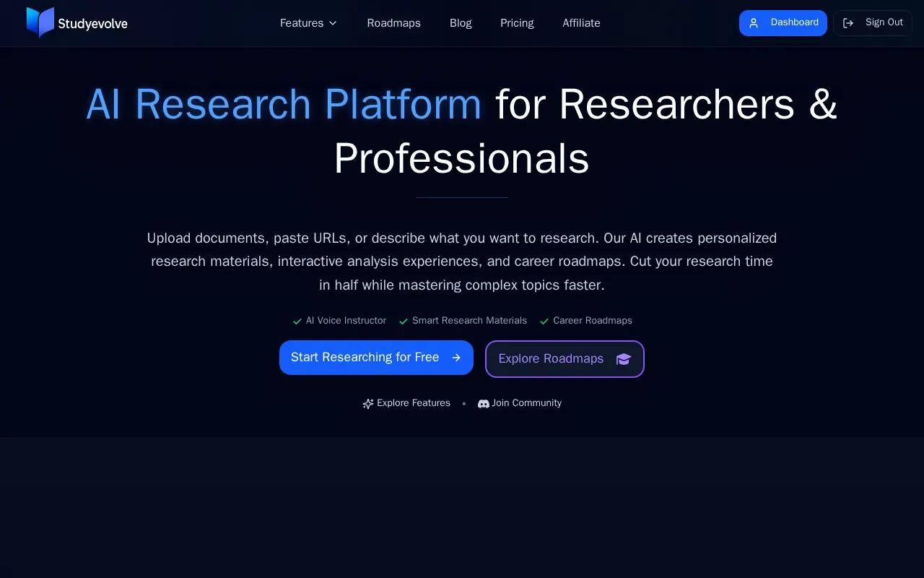924x578 pixels.
Task: Open the Dashboard button
Action: pos(783,23)
